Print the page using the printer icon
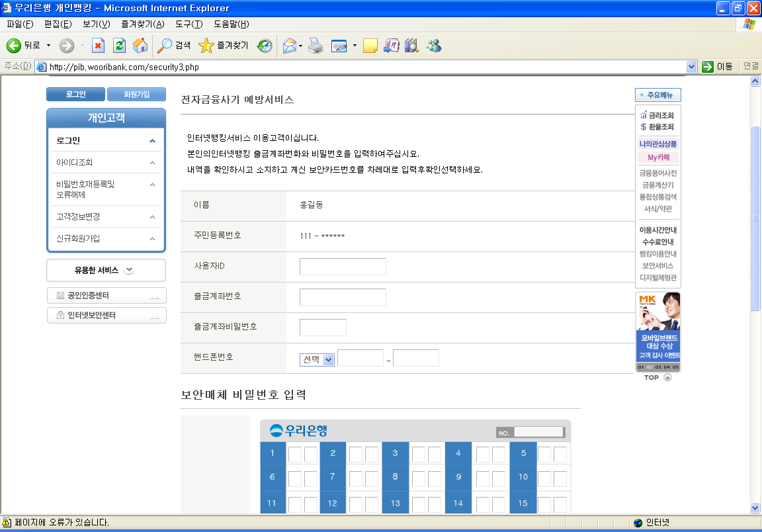Image resolution: width=762 pixels, height=532 pixels. (x=316, y=46)
